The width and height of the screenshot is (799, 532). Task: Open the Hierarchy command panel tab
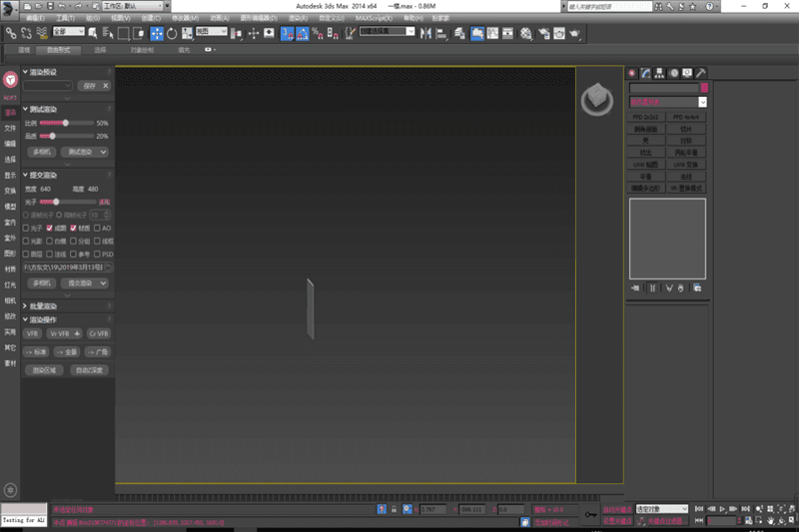click(x=659, y=73)
